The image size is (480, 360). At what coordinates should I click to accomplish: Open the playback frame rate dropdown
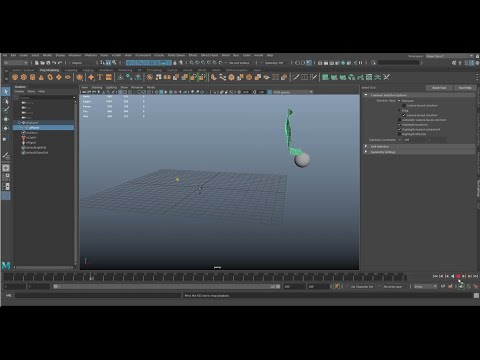tap(425, 287)
